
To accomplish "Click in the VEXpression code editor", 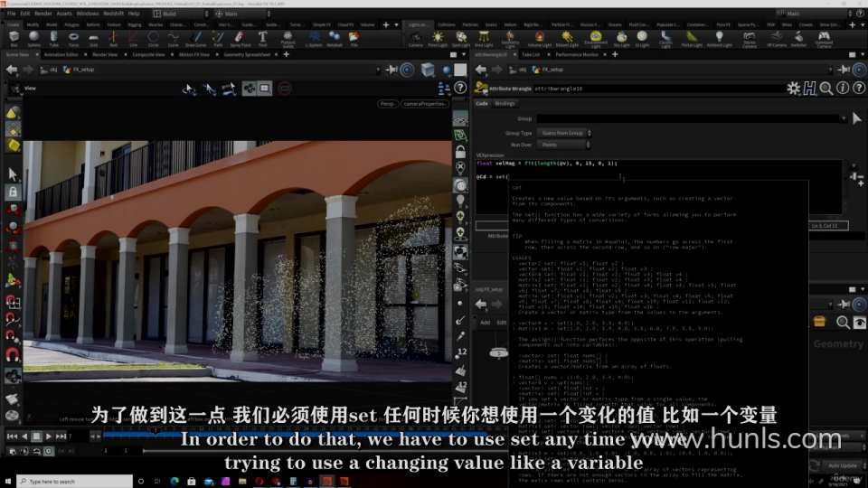I will [659, 188].
